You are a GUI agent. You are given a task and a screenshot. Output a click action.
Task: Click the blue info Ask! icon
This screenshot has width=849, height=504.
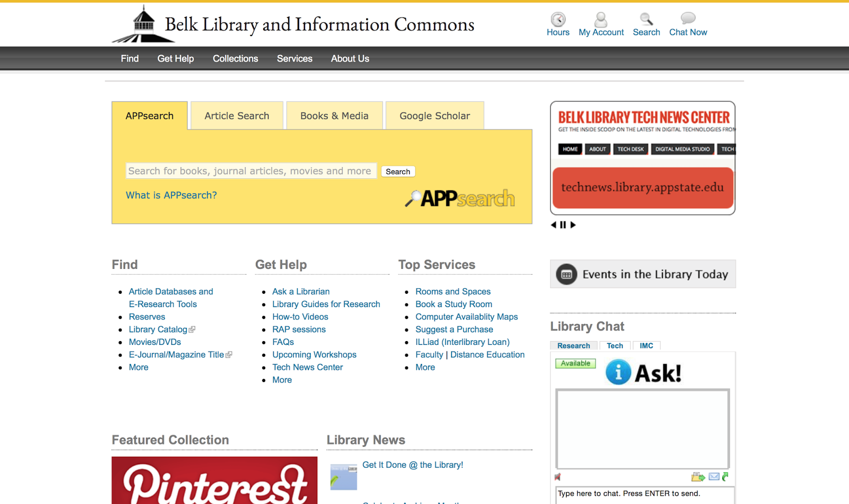(618, 372)
